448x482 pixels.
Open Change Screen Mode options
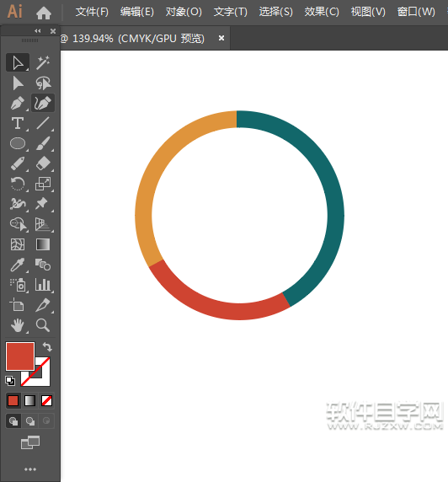pos(30,442)
